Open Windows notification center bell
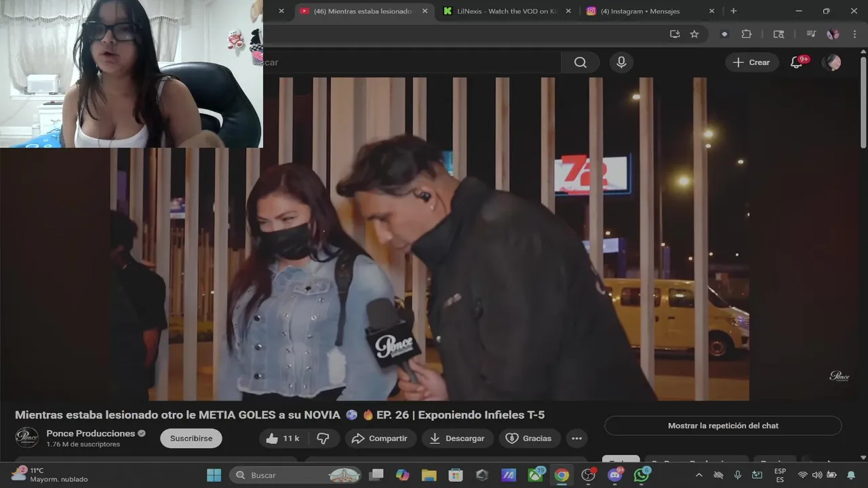 851,475
